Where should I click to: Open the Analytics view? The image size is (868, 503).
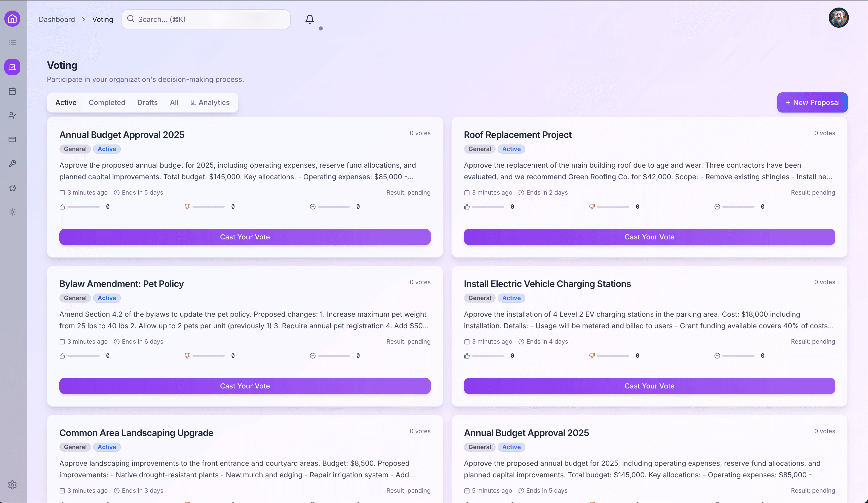point(210,102)
